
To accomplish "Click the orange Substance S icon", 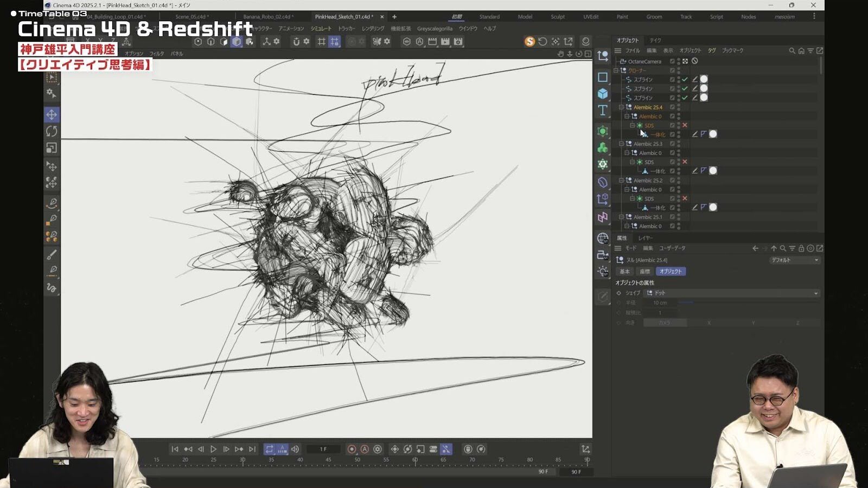I will pos(529,42).
